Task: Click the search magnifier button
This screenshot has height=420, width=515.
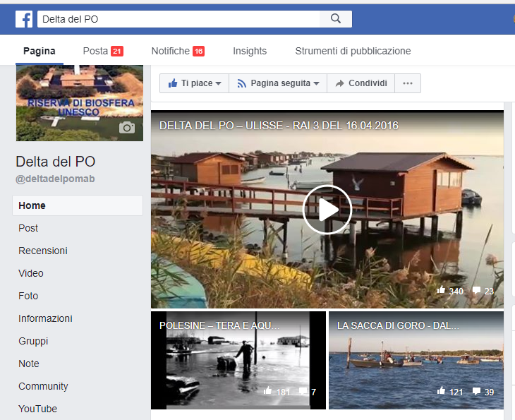Action: click(336, 19)
